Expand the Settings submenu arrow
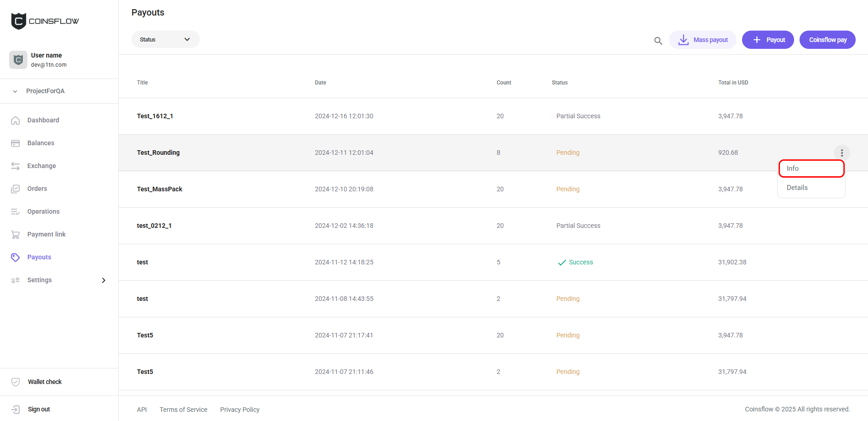The image size is (868, 421). (104, 280)
